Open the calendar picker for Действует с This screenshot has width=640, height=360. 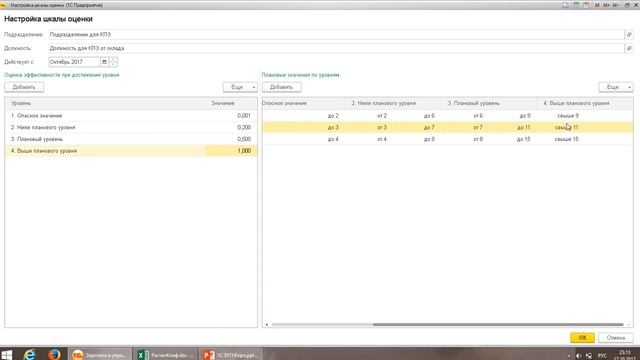[104, 62]
